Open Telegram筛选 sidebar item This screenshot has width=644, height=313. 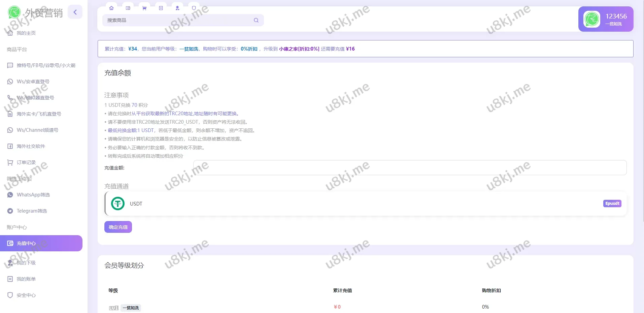32,211
